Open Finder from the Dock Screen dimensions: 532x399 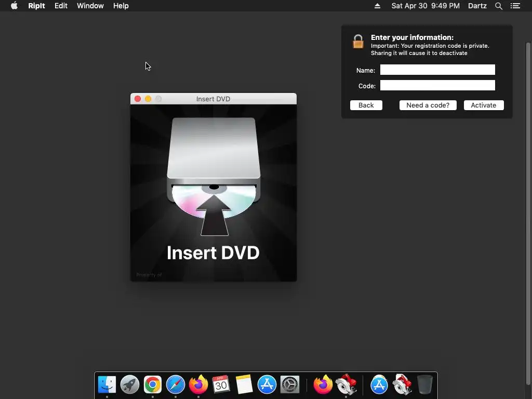107,384
